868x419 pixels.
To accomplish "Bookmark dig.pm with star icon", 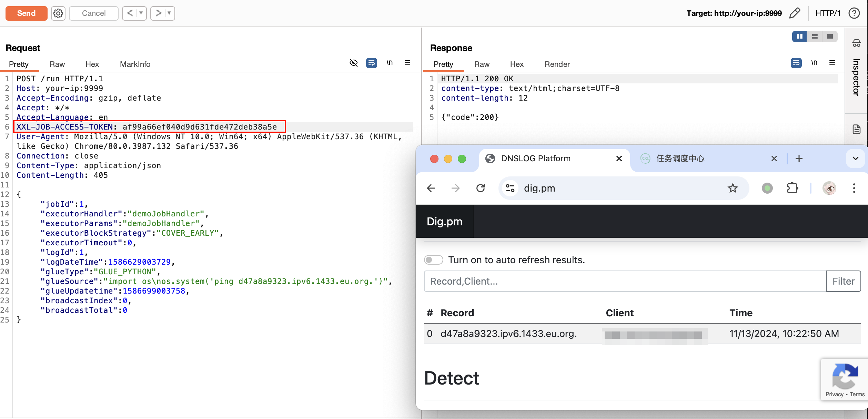I will pos(733,188).
